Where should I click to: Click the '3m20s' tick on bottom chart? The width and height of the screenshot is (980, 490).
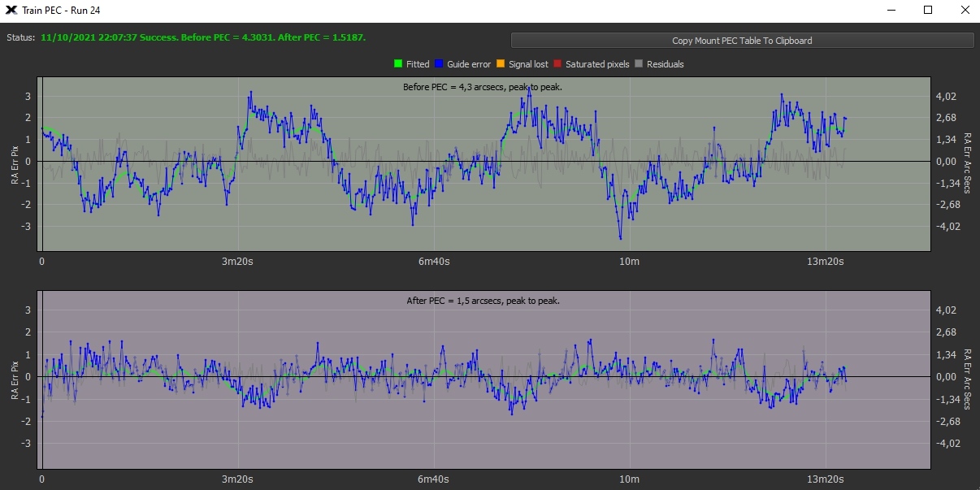[238, 479]
